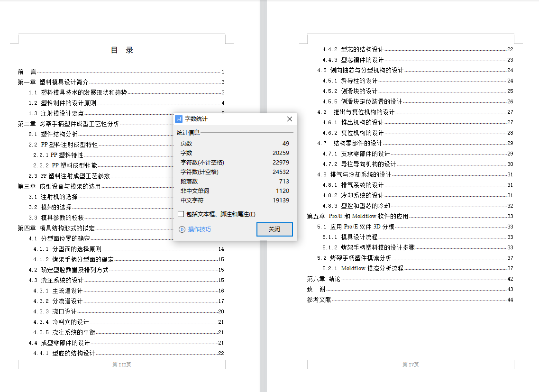Jump to 第一章 塑料模具设计简介 entry

[53, 82]
